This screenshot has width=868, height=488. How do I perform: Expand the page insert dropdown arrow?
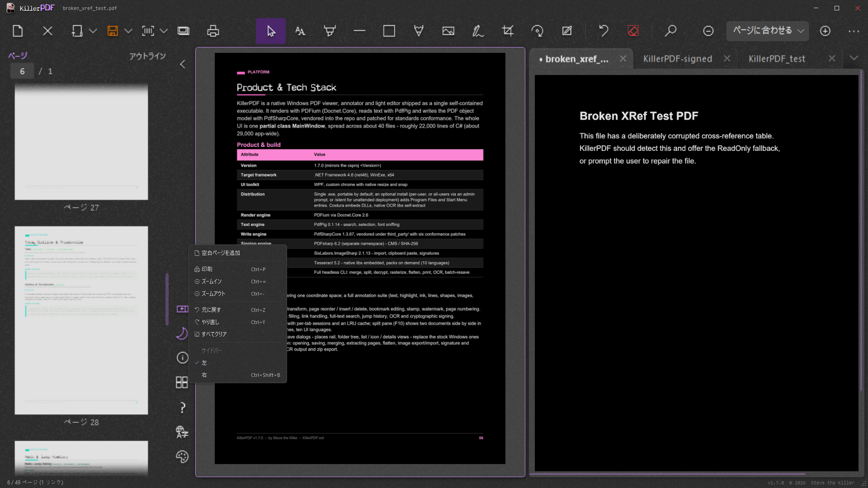point(93,31)
